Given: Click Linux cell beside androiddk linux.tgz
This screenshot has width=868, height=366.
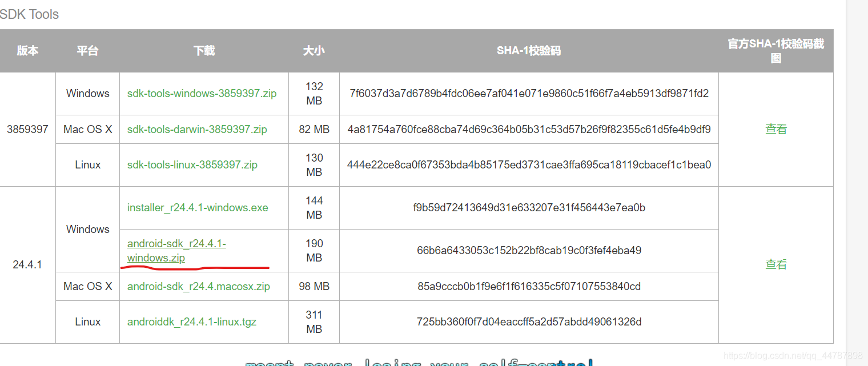Looking at the screenshot, I should click(87, 321).
